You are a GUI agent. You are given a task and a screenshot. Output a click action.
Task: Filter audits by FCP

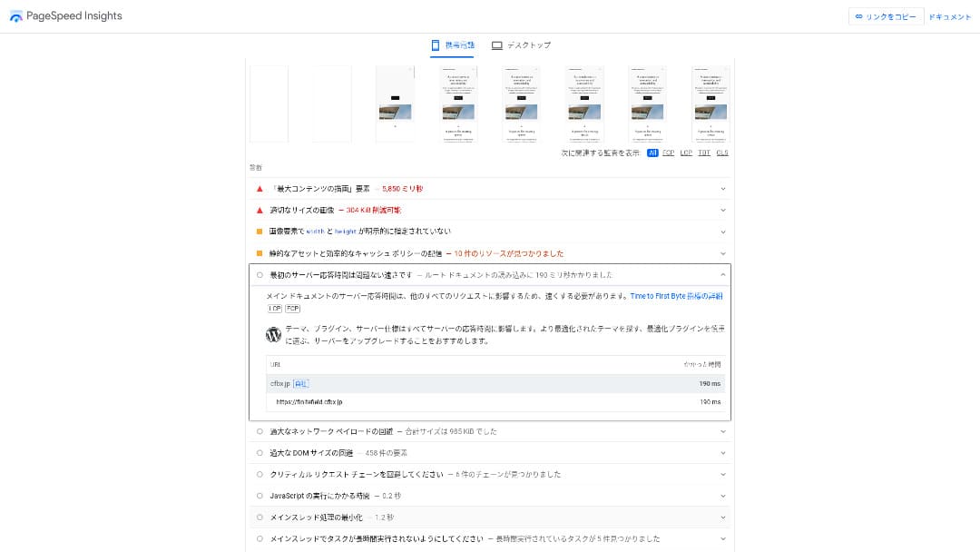(x=669, y=153)
